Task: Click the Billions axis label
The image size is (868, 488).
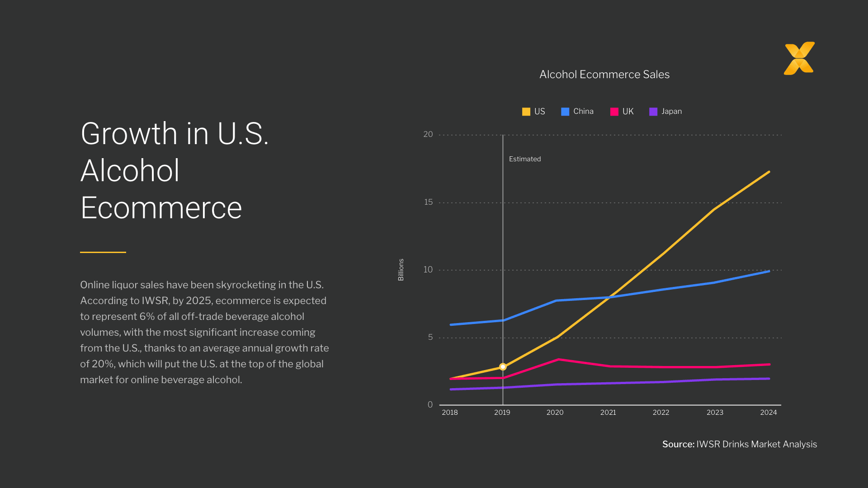Action: [401, 270]
